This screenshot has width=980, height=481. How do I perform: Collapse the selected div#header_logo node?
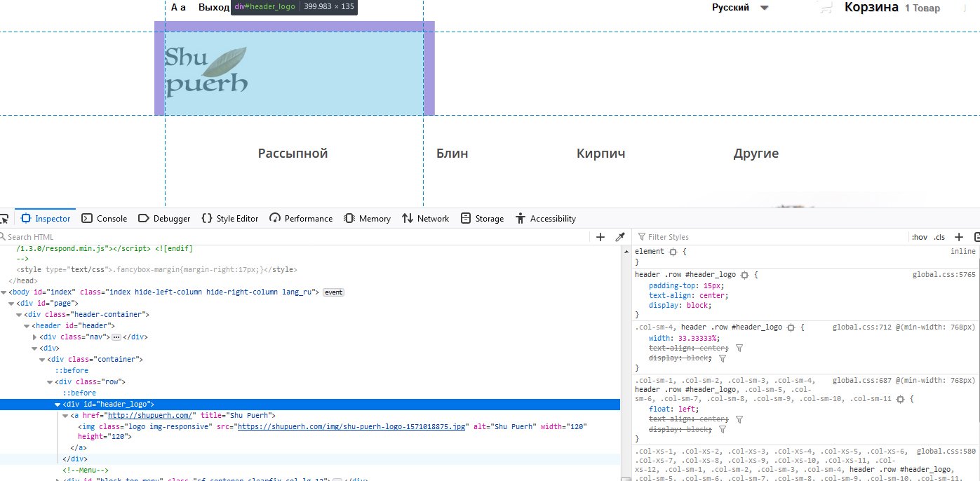(58, 405)
